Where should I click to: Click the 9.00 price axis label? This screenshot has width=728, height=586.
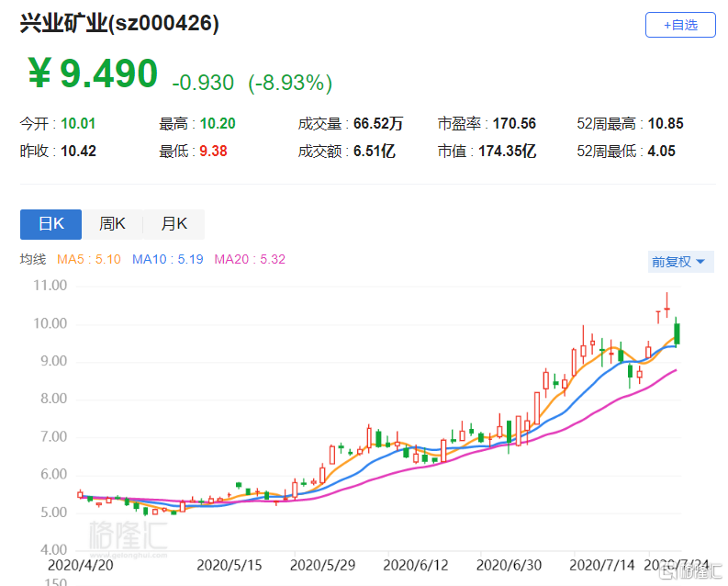54,361
